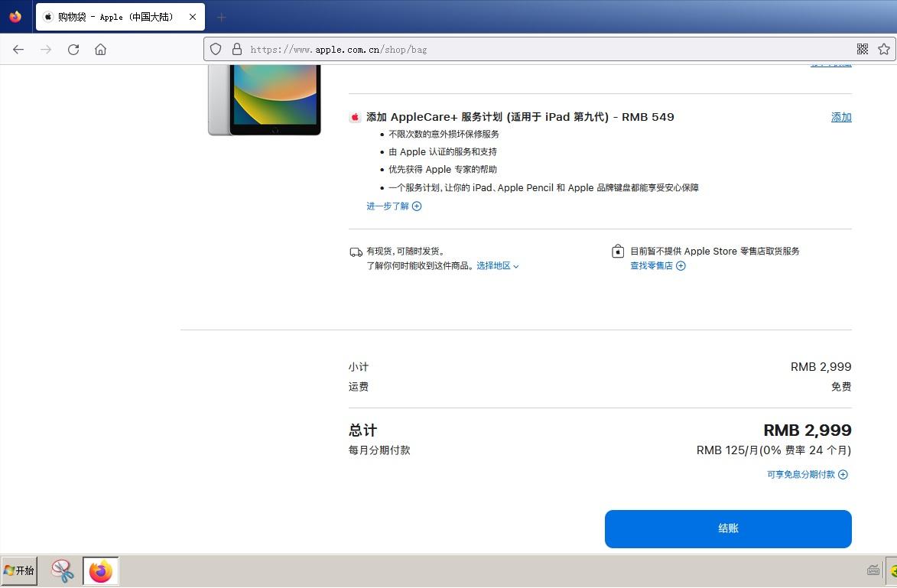Click the 运费 免费 shipping value
Viewport: 897px width, 588px height.
[x=841, y=387]
